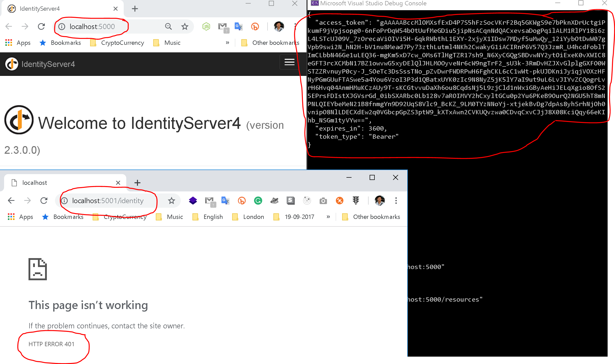Reload the localhost:5001/identity page
This screenshot has width=615, height=364.
(44, 201)
